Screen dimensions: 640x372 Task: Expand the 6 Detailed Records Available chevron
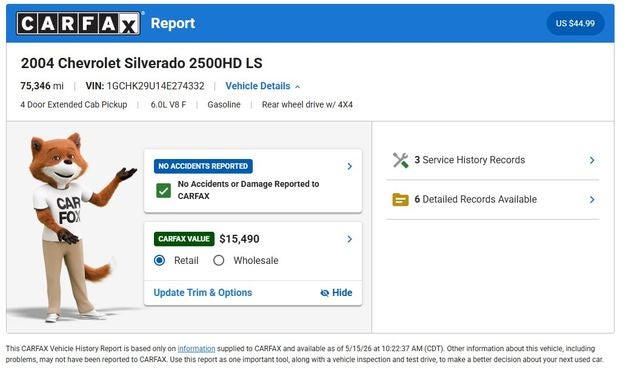point(592,200)
